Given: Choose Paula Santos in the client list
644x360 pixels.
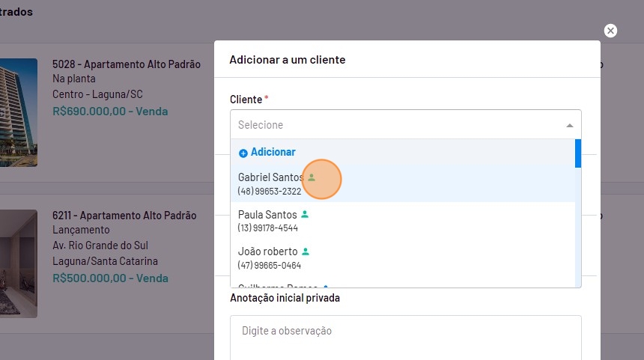Looking at the screenshot, I should coord(267,220).
